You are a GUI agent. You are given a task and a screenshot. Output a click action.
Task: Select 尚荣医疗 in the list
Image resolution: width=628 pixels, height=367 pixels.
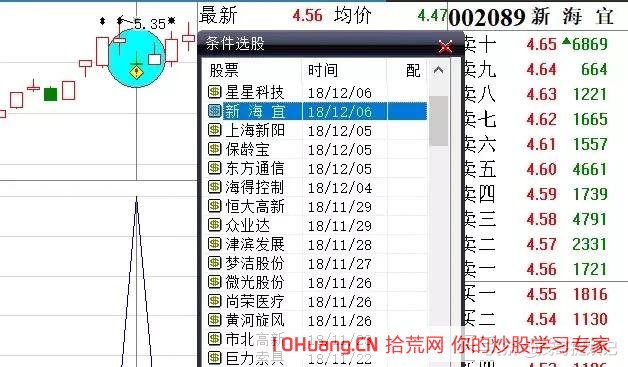pos(255,301)
